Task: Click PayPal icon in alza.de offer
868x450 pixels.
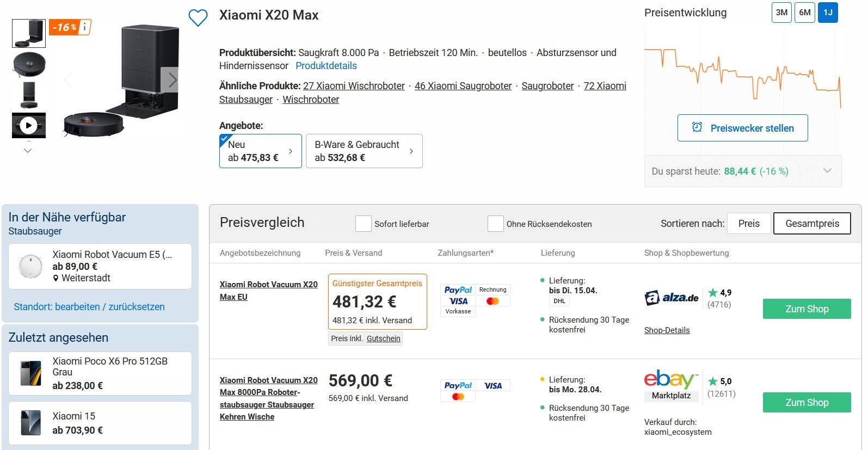Action: [458, 290]
